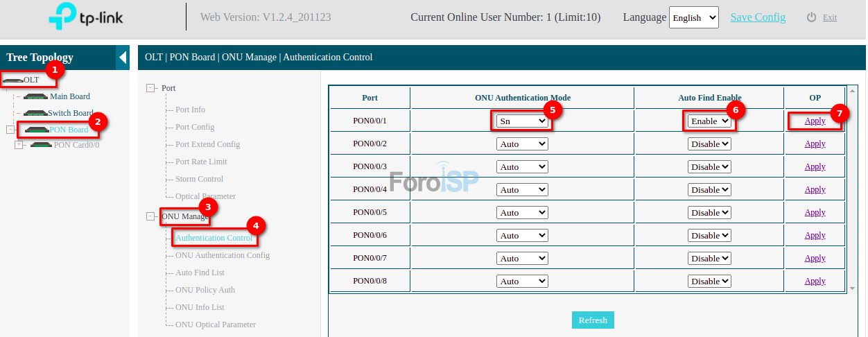The image size is (868, 337).
Task: Open the Language dropdown
Action: point(693,17)
